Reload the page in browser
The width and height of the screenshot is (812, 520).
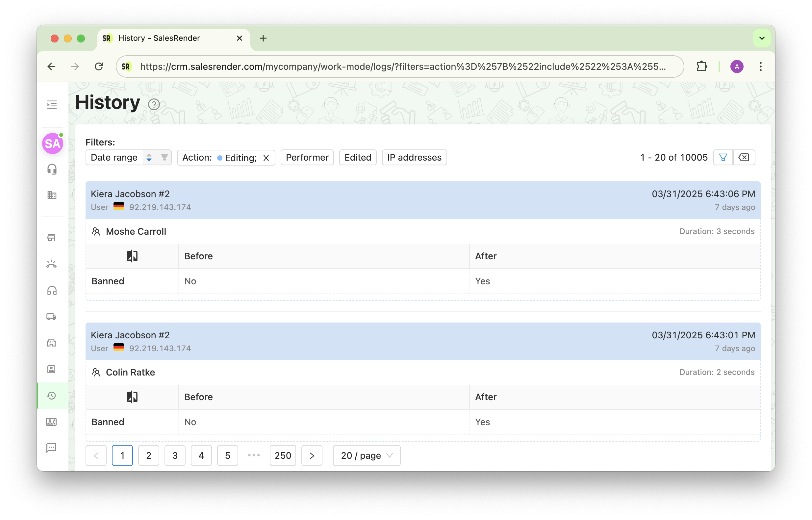tap(99, 66)
